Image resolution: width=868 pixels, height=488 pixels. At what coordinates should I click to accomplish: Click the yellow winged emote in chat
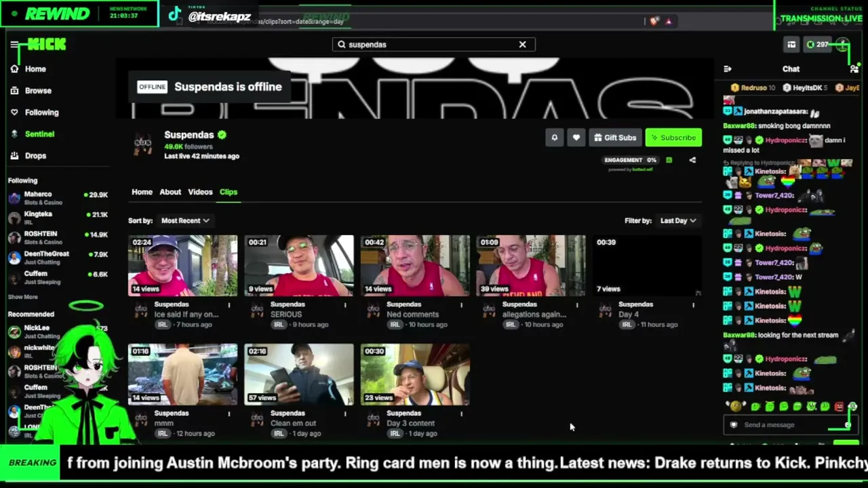(734, 406)
